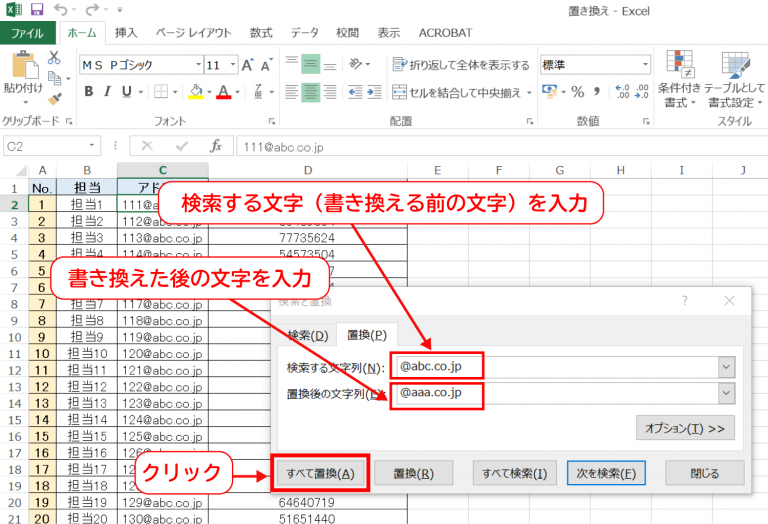Open the font size 11 dropdown
This screenshot has width=768, height=524.
pyautogui.click(x=233, y=65)
